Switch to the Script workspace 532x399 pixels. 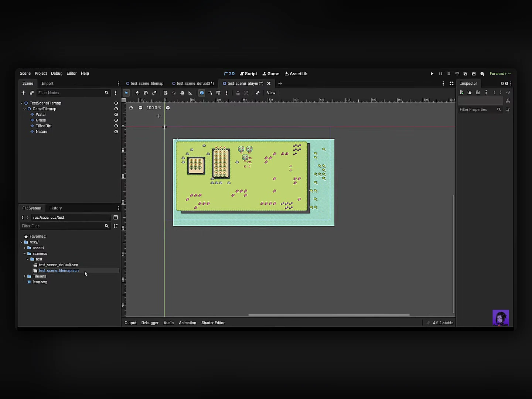pos(249,74)
